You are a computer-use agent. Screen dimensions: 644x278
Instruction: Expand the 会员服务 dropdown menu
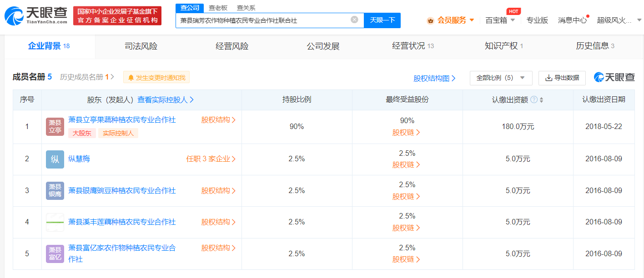450,20
